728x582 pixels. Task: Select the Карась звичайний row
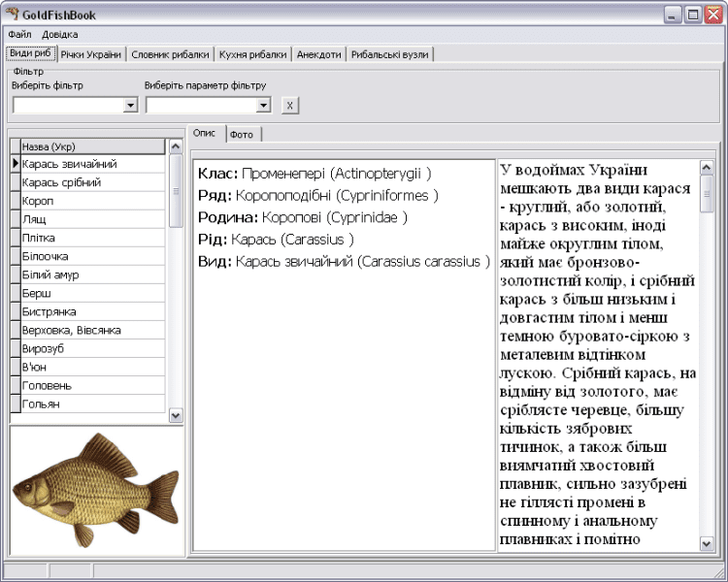point(93,164)
